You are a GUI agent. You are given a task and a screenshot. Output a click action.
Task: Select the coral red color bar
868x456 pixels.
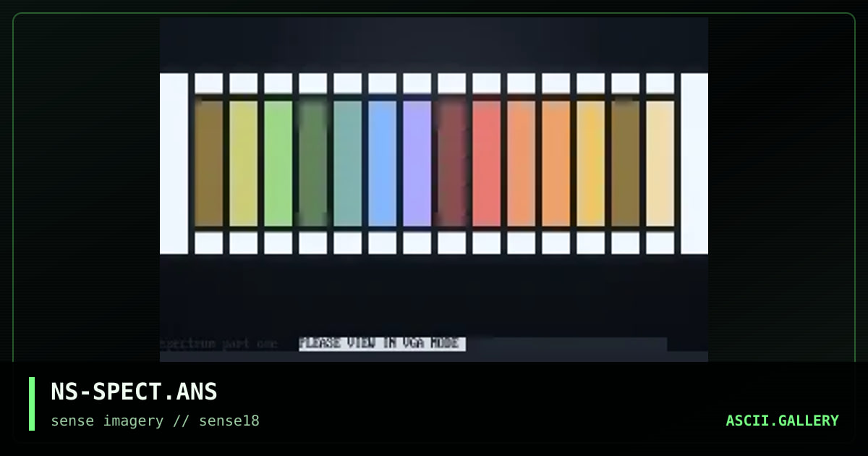point(486,164)
